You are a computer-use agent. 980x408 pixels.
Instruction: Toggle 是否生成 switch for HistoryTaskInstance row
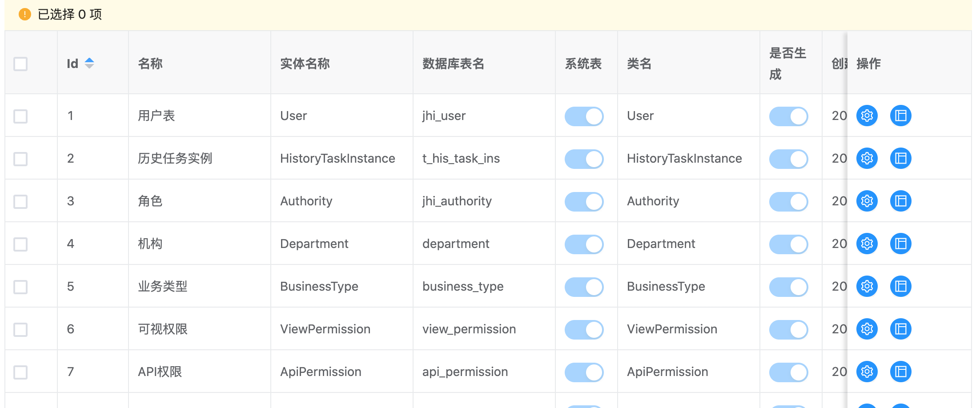(x=788, y=159)
